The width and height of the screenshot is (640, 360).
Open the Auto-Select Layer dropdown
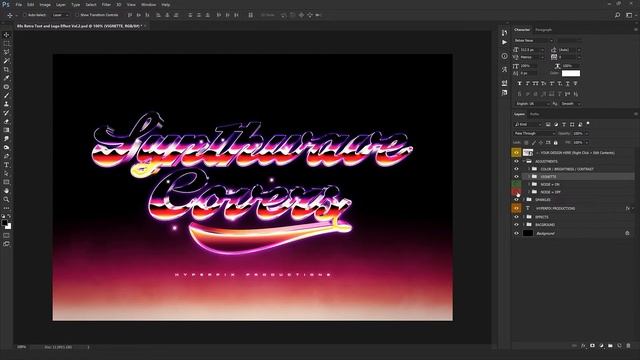(x=60, y=15)
